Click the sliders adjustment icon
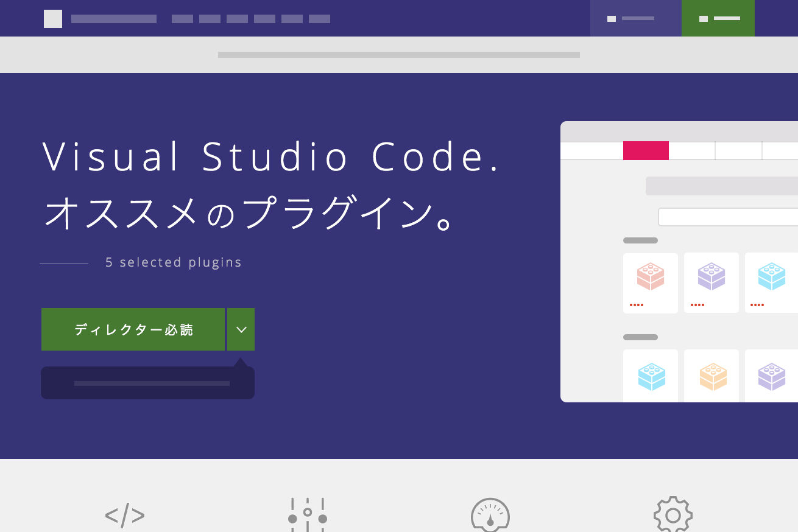The width and height of the screenshot is (798, 532). [308, 515]
